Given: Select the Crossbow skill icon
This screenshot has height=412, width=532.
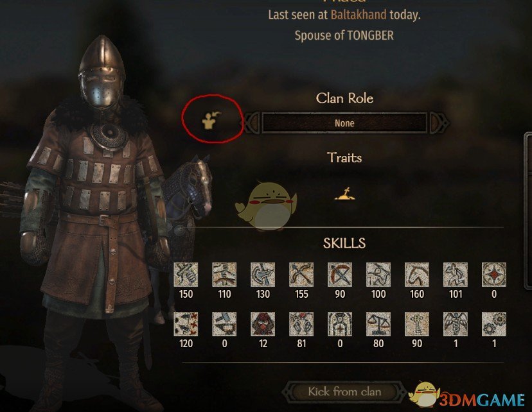Looking at the screenshot, I should 340,275.
